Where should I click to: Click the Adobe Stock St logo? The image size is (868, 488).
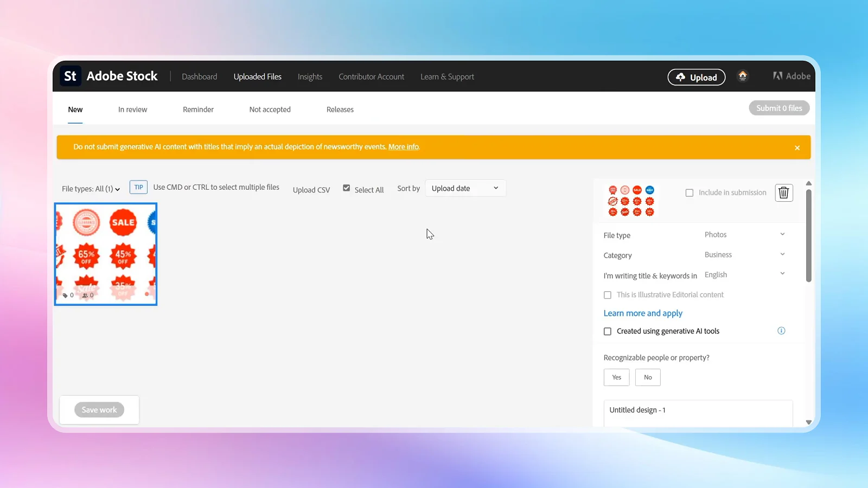click(71, 76)
